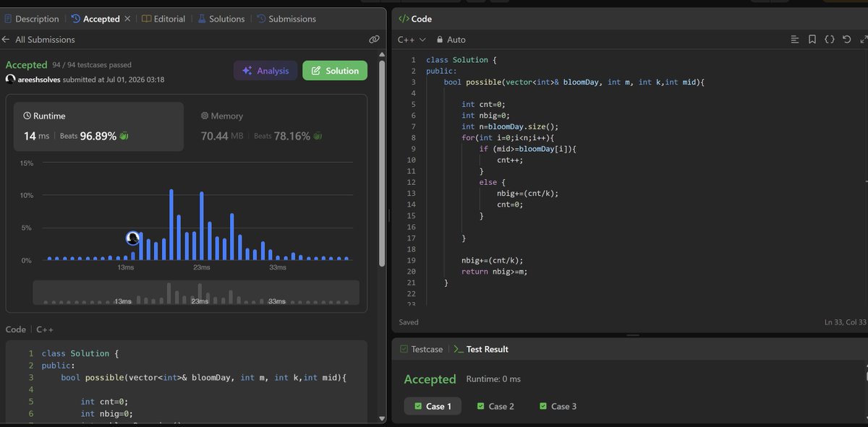Screen dimensions: 868x427
Task: Click '94 / 94 testcases passed' text
Action: coord(92,65)
